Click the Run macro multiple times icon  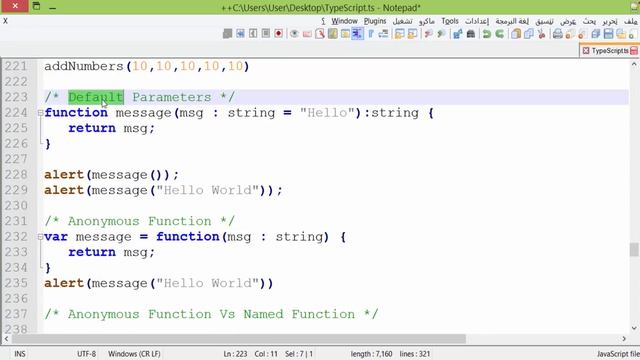[240, 34]
